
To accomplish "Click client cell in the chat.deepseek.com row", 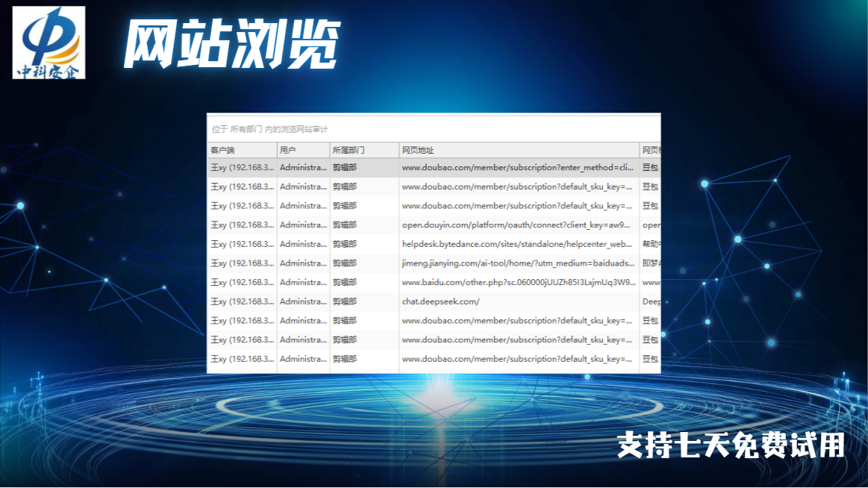I will [243, 301].
